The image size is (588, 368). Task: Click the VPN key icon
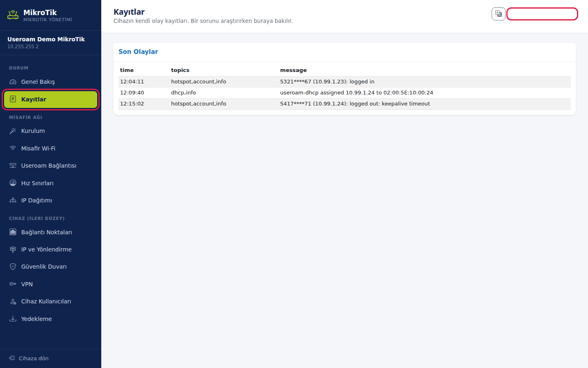13,284
